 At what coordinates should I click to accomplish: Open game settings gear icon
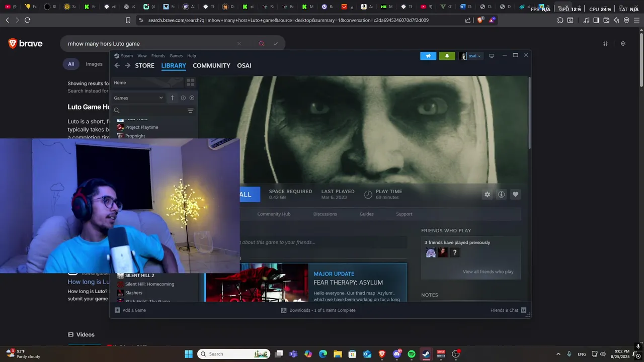coord(487,195)
